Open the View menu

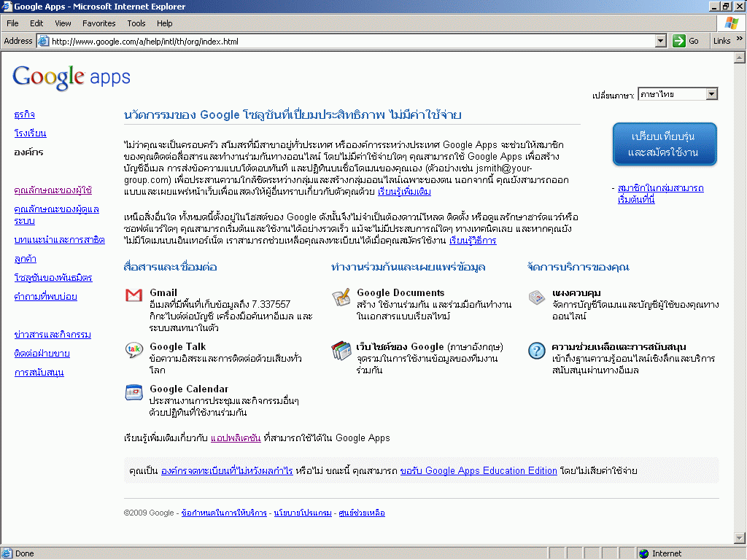63,23
